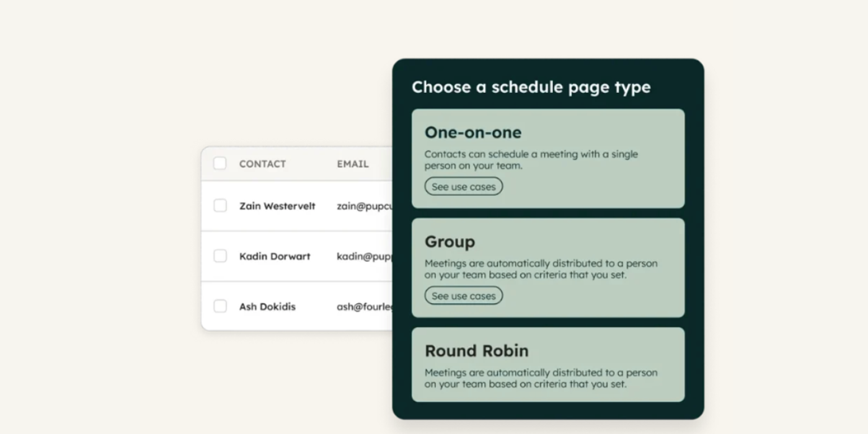
Task: Click the email address starting with kadin@pup
Action: click(365, 256)
